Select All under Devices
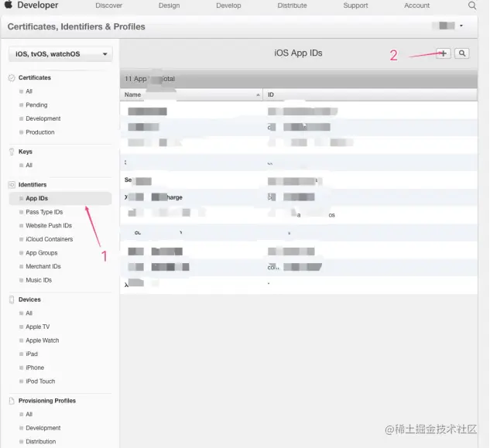 pos(29,313)
